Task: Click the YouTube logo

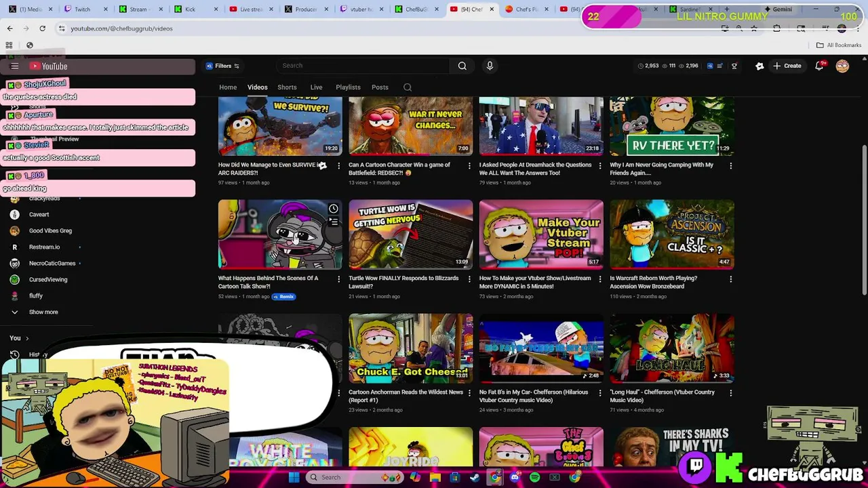Action: pos(48,66)
